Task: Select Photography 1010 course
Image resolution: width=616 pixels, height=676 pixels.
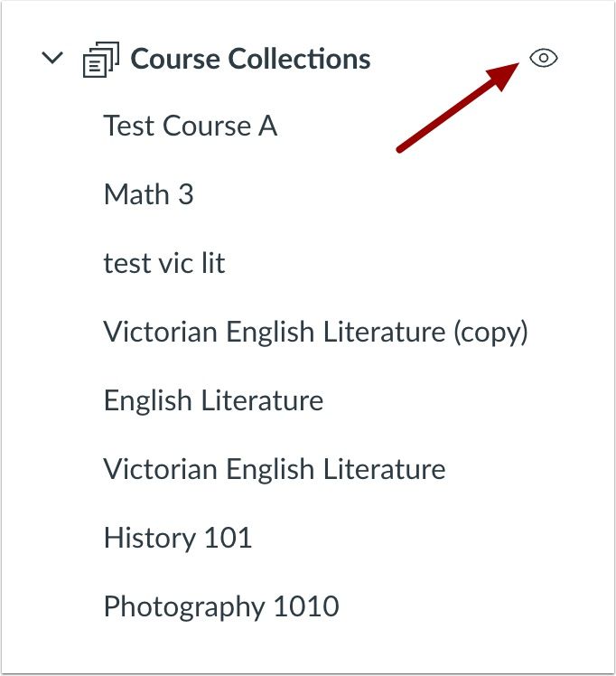Action: [x=221, y=606]
